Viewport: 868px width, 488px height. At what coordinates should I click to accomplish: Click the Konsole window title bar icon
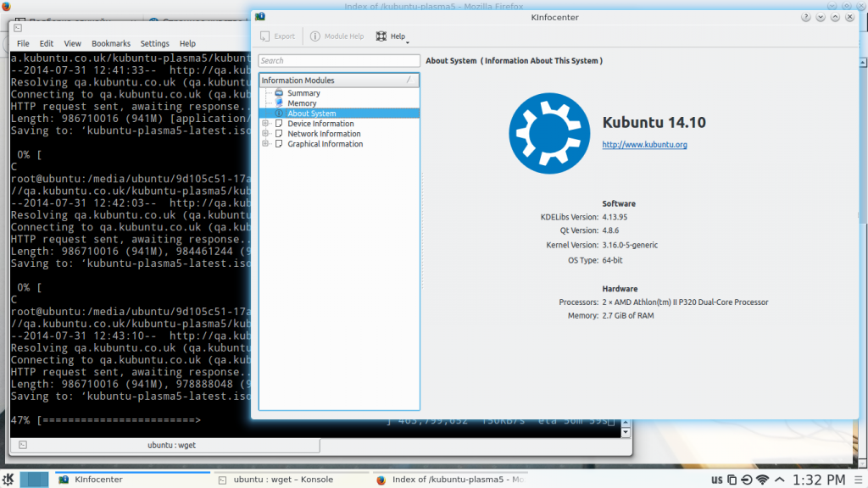[x=18, y=28]
